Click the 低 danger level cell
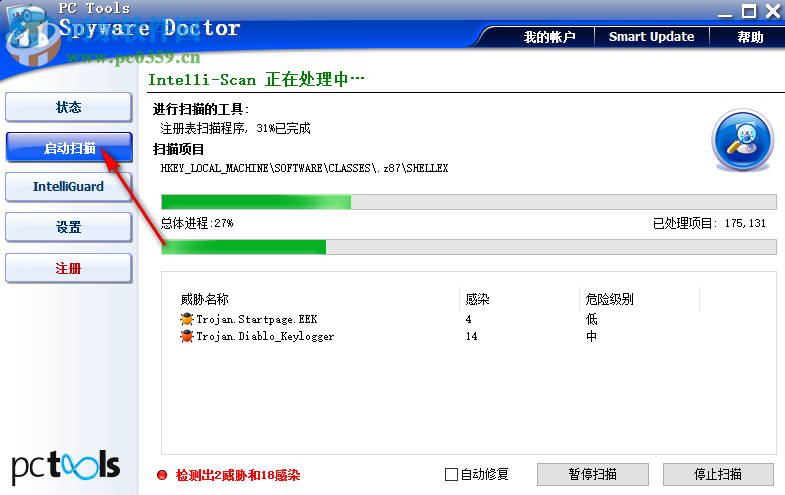Image resolution: width=785 pixels, height=495 pixels. tap(591, 319)
